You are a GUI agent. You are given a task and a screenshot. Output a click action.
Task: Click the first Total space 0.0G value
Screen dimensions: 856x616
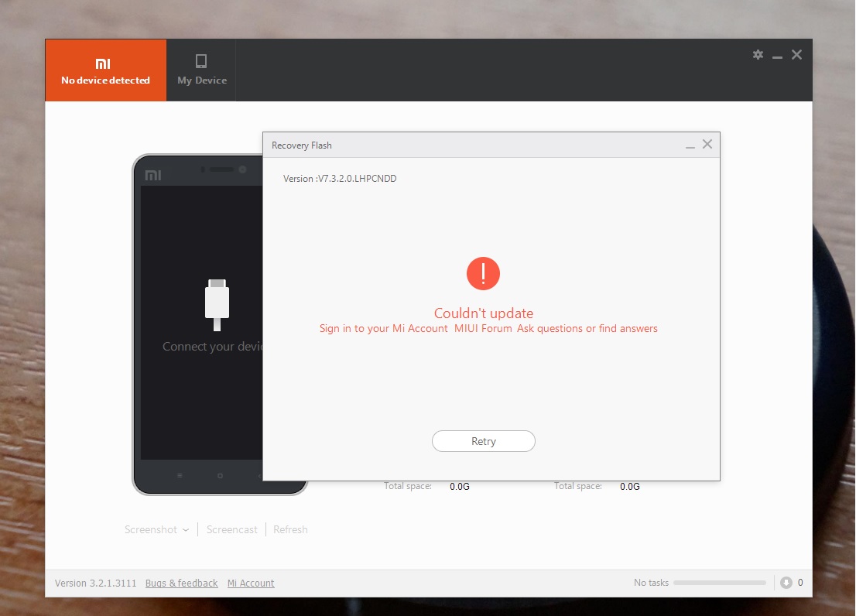[x=459, y=486]
